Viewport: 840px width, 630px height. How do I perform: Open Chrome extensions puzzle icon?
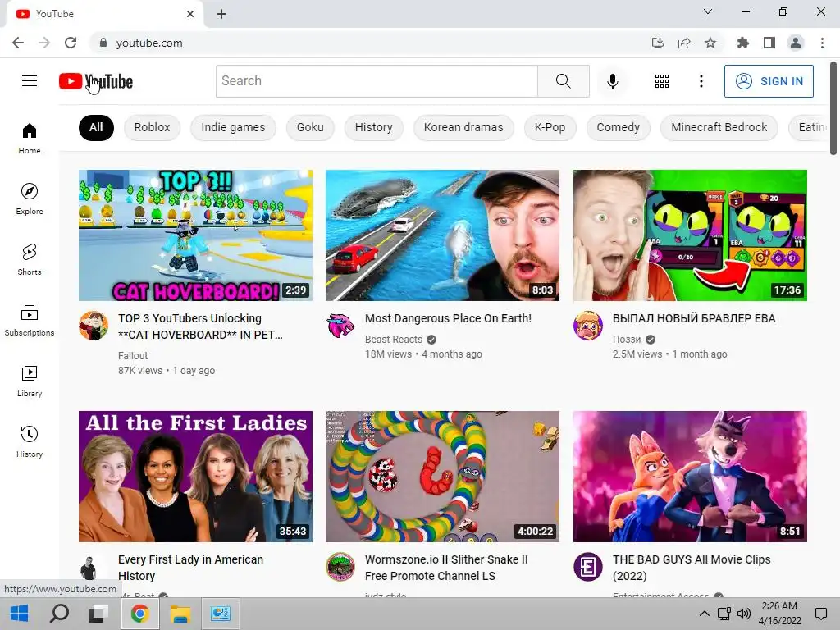(742, 43)
